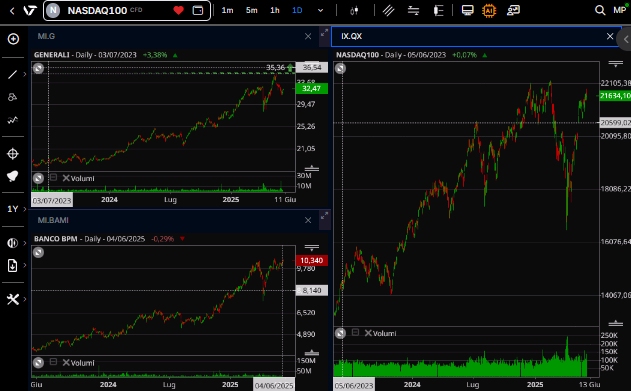Click the round icon on GENERALI price chart

[x=38, y=68]
